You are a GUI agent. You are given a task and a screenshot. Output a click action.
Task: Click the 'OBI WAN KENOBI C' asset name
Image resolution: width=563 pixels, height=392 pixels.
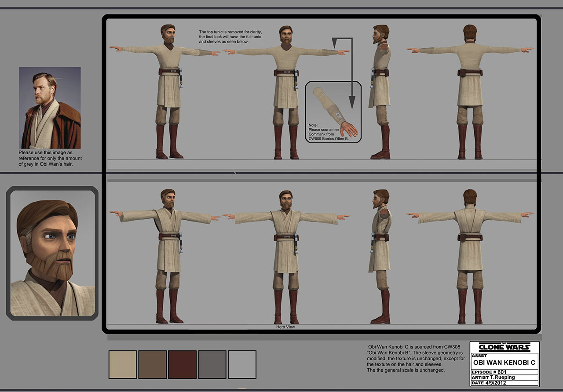[505, 363]
